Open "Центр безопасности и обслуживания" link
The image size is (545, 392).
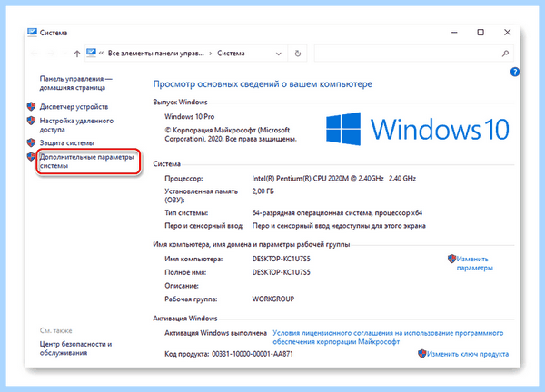pos(75,348)
